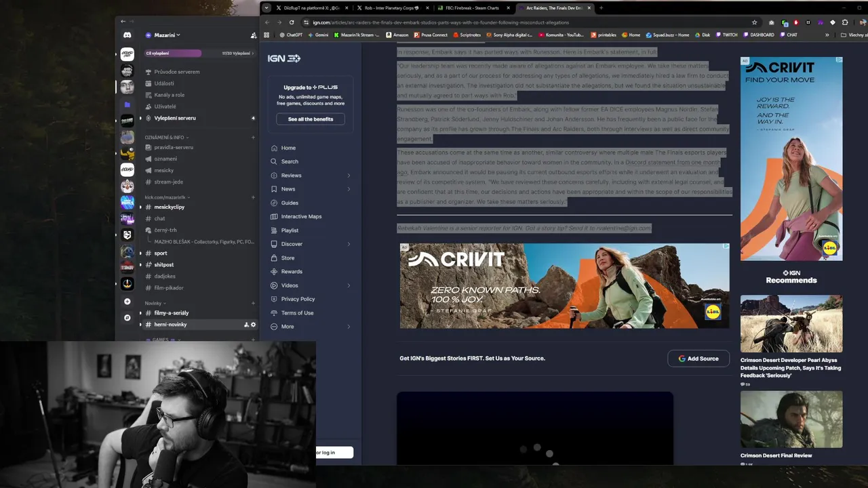Click Discord Add a Server plus icon
The width and height of the screenshot is (868, 488).
(x=127, y=301)
